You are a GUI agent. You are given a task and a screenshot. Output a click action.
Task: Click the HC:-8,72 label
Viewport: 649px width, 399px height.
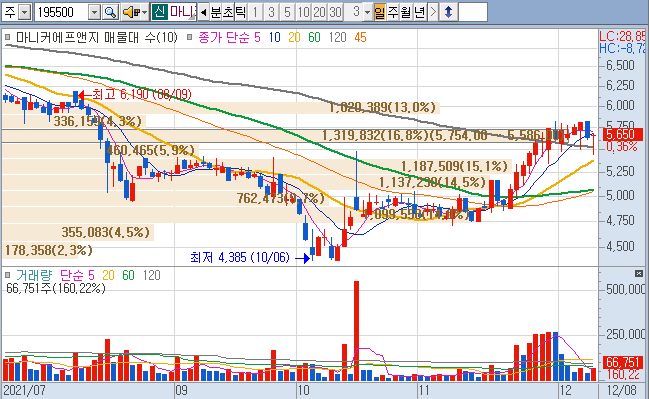[x=622, y=48]
